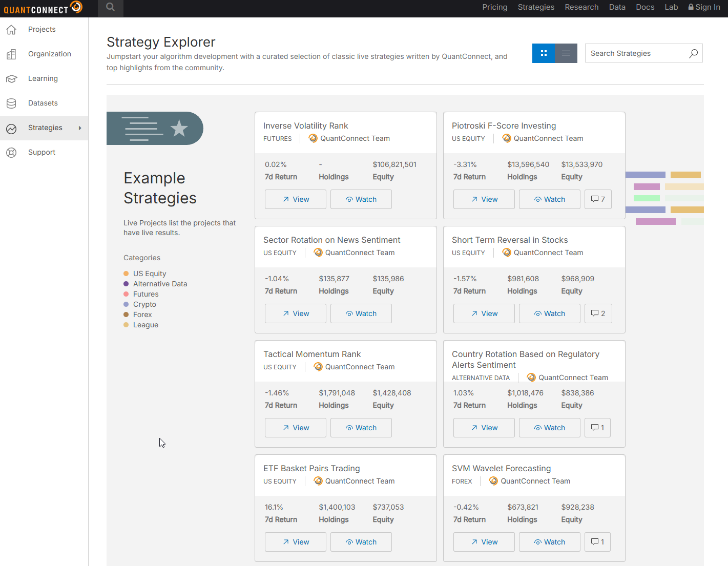Open Projects from the sidebar

pyautogui.click(x=42, y=29)
